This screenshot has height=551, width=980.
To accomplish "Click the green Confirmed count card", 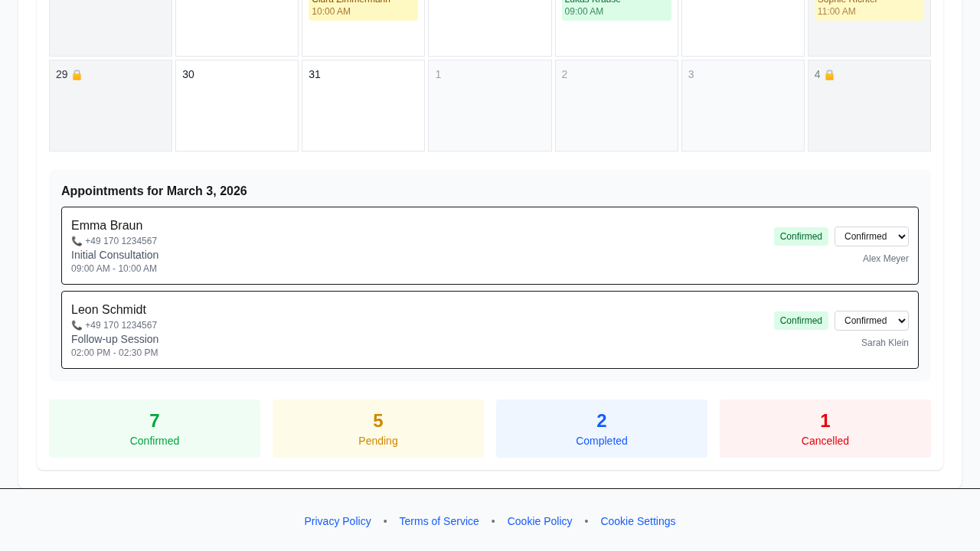I will pos(155,429).
